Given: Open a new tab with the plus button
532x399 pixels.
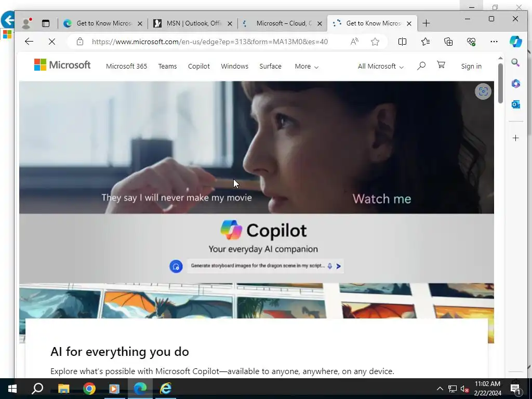Looking at the screenshot, I should pos(427,23).
